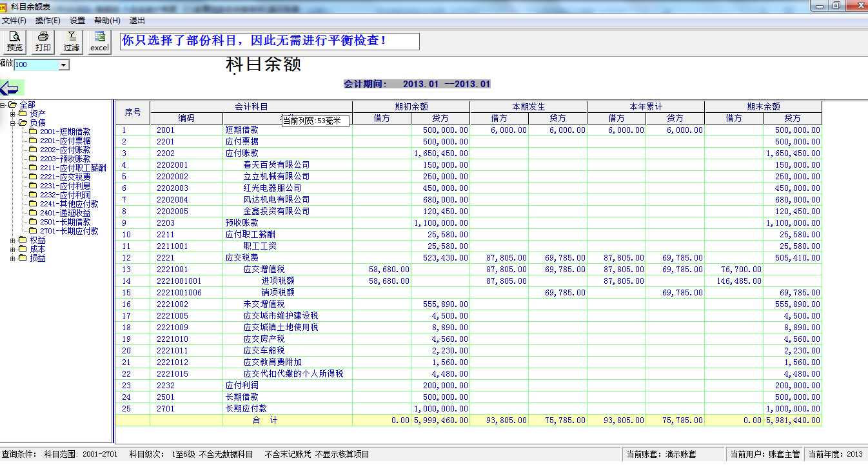The height and width of the screenshot is (465, 868).
Task: Click the 打印 (print) toolbar icon
Action: (43, 42)
